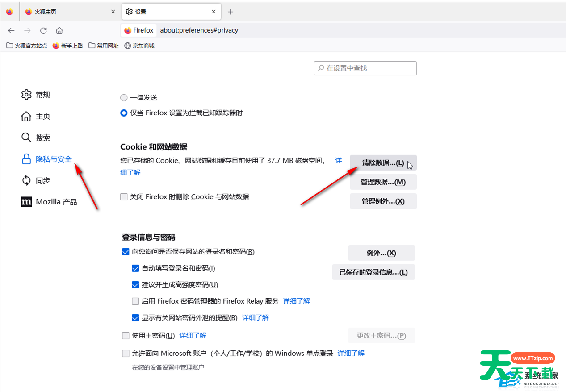Screen dimensions: 566x392
Task: Click 在您的设备设置中管理账户 text
Action: [x=168, y=367]
